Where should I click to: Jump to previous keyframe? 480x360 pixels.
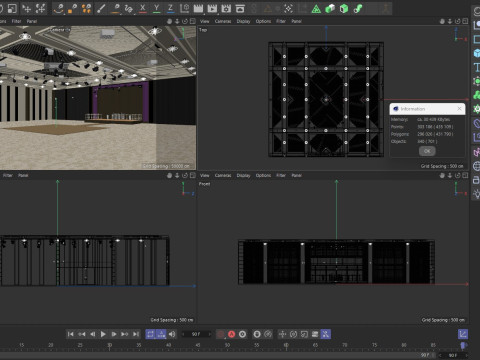point(81,334)
